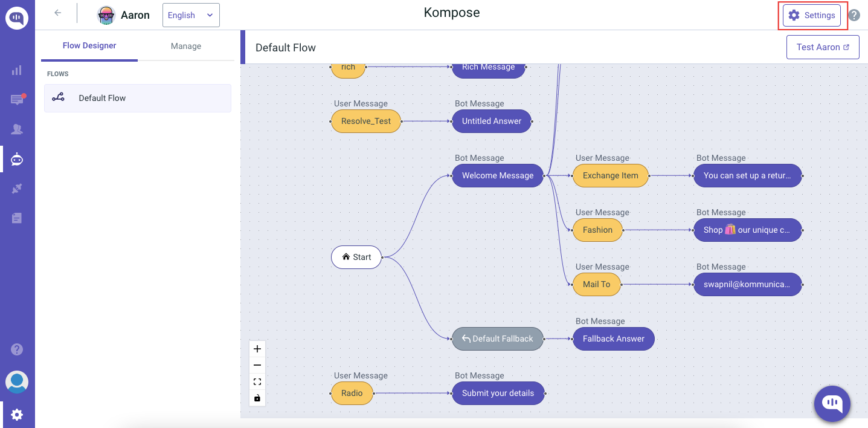Viewport: 868px width, 428px height.
Task: Open the English language dropdown
Action: pos(191,15)
